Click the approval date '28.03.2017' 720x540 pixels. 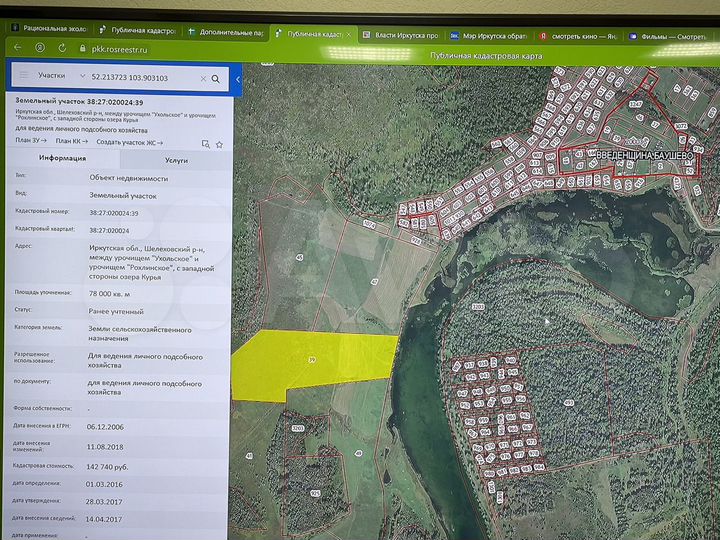tap(104, 501)
